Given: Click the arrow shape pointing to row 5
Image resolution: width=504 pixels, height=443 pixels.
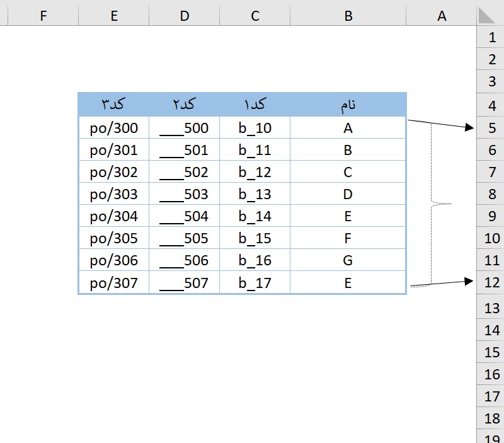Looking at the screenshot, I should [x=441, y=124].
